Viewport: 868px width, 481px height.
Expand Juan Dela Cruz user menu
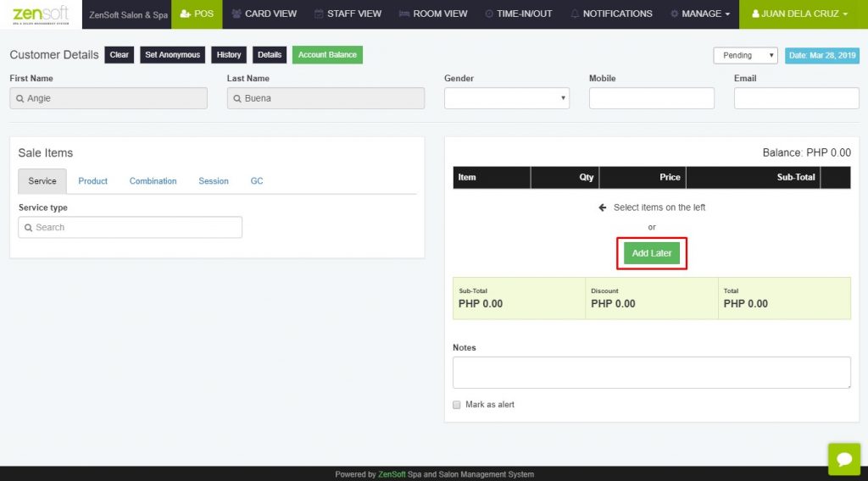point(800,14)
